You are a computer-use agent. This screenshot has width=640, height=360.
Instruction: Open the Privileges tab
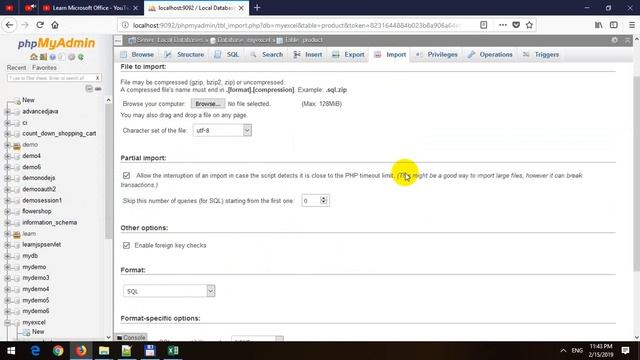pos(437,55)
